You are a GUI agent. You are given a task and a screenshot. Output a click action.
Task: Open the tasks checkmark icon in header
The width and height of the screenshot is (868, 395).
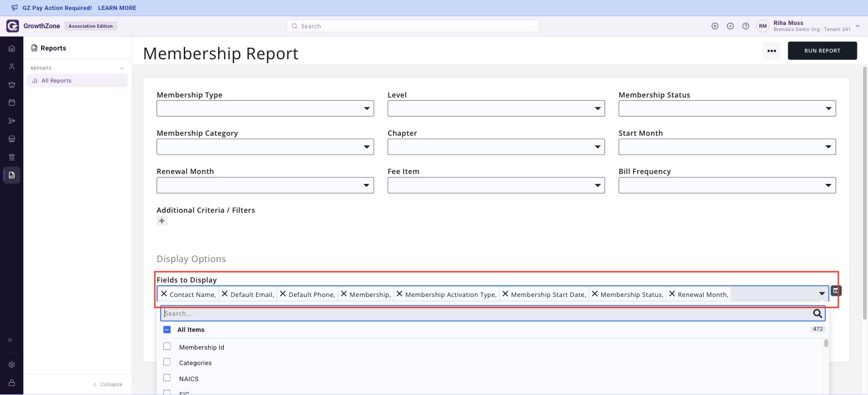click(x=730, y=26)
